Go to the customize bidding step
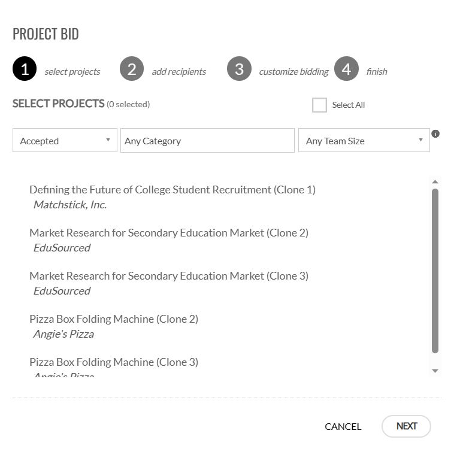 tap(293, 72)
